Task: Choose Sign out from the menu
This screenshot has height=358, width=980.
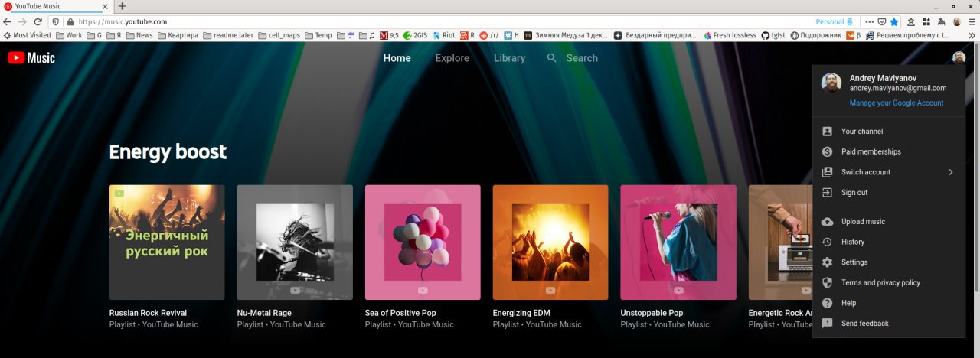Action: [x=889, y=193]
